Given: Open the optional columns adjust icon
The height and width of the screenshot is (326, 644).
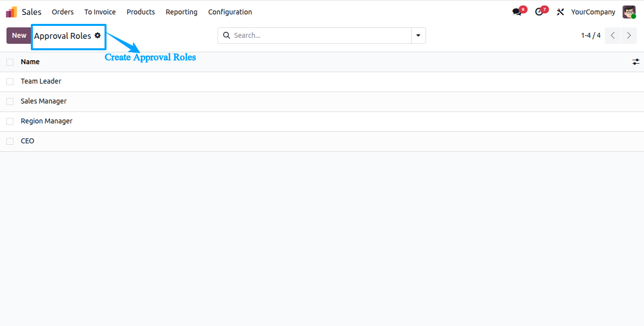Looking at the screenshot, I should (636, 62).
